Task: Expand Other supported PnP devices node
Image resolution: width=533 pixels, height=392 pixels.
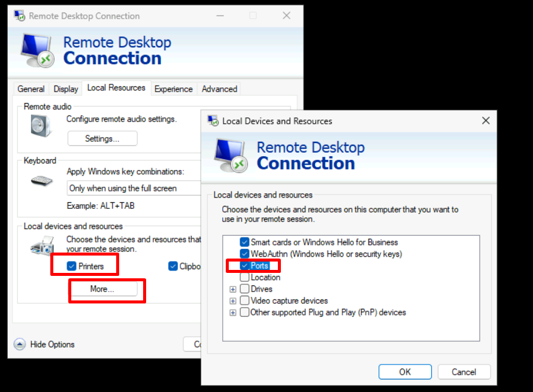Action: [233, 312]
